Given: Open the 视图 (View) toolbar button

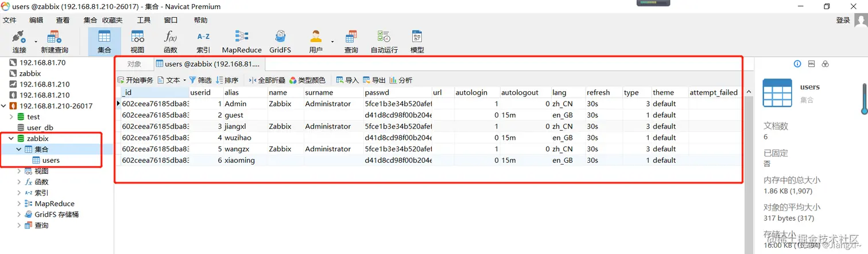Looking at the screenshot, I should (137, 42).
